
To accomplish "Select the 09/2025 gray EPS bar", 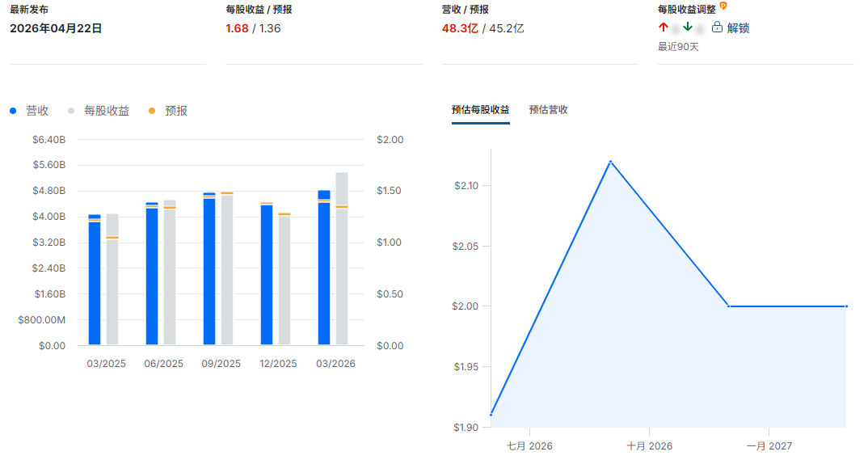I will coord(227,269).
